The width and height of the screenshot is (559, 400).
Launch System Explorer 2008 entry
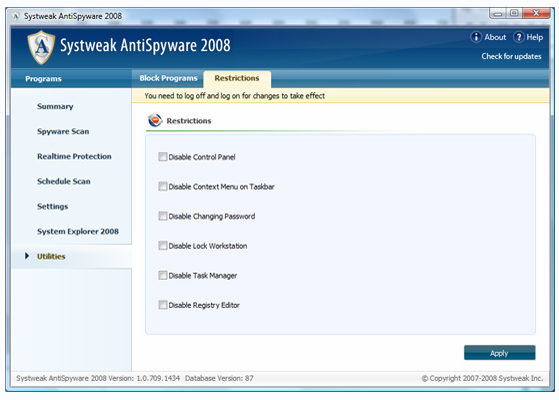(78, 231)
